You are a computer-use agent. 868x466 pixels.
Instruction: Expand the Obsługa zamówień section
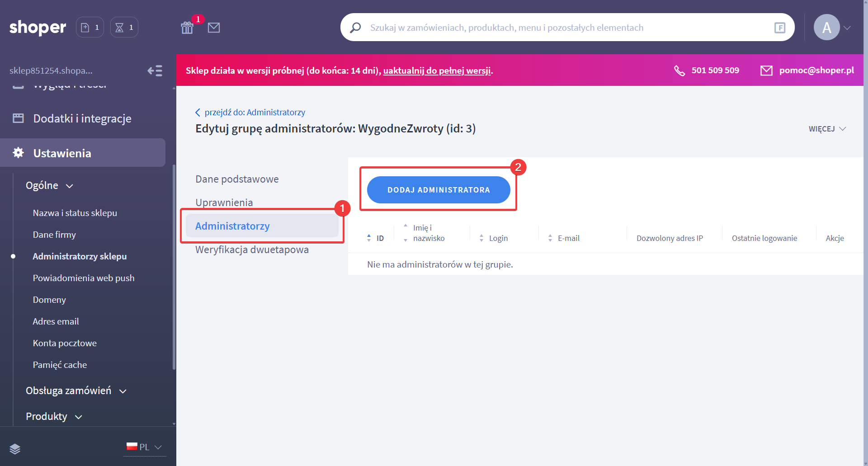(76, 391)
